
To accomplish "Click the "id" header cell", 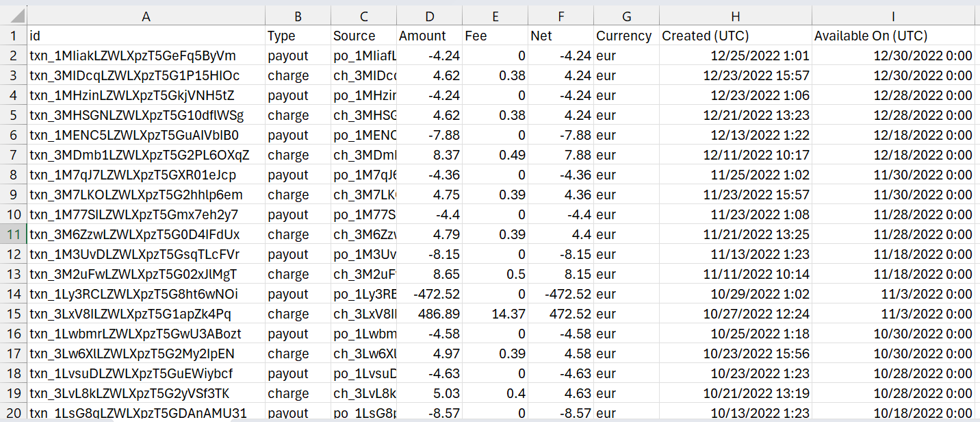I will pyautogui.click(x=146, y=36).
